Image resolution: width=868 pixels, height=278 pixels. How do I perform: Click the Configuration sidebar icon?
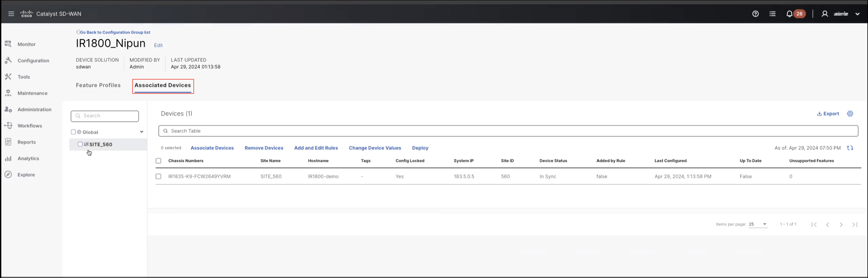[8, 60]
